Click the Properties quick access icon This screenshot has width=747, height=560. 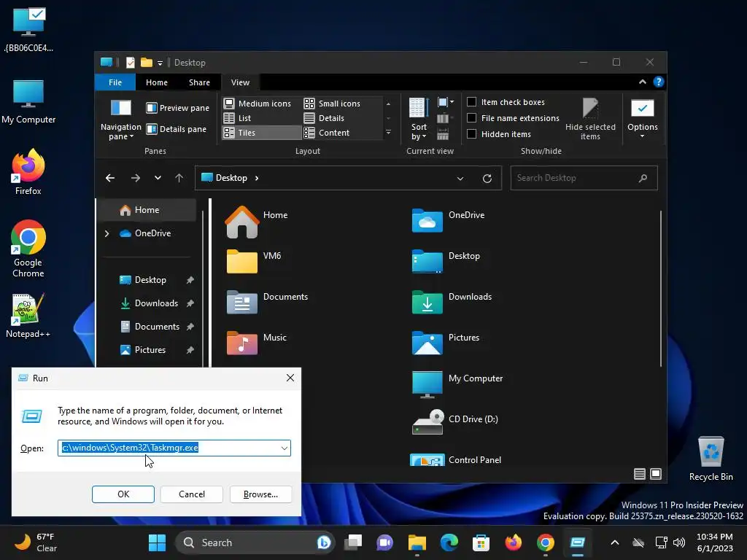point(130,63)
